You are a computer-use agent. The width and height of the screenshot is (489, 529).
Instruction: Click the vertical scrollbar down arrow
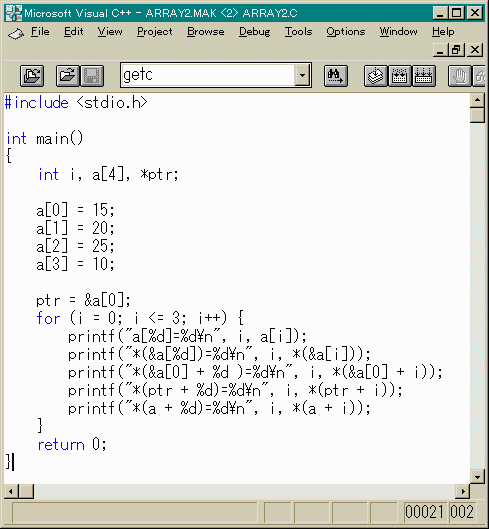coord(478,477)
